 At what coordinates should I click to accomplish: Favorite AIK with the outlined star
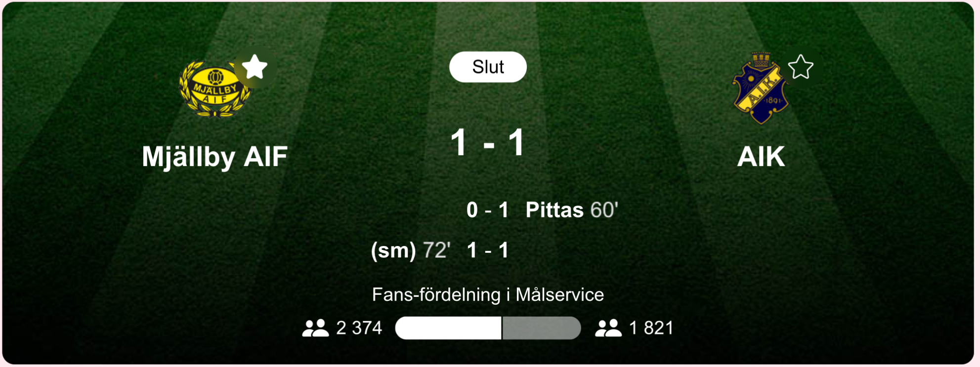tap(801, 67)
